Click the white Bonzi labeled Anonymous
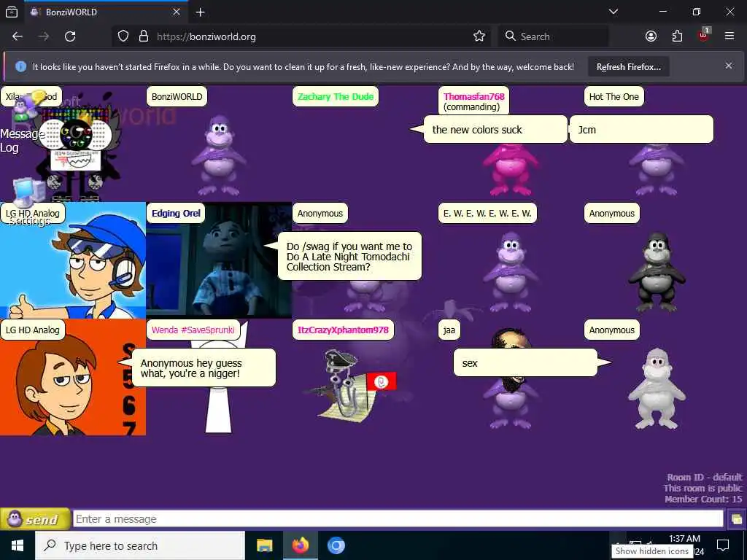Viewport: 747px width, 560px height. (657, 389)
